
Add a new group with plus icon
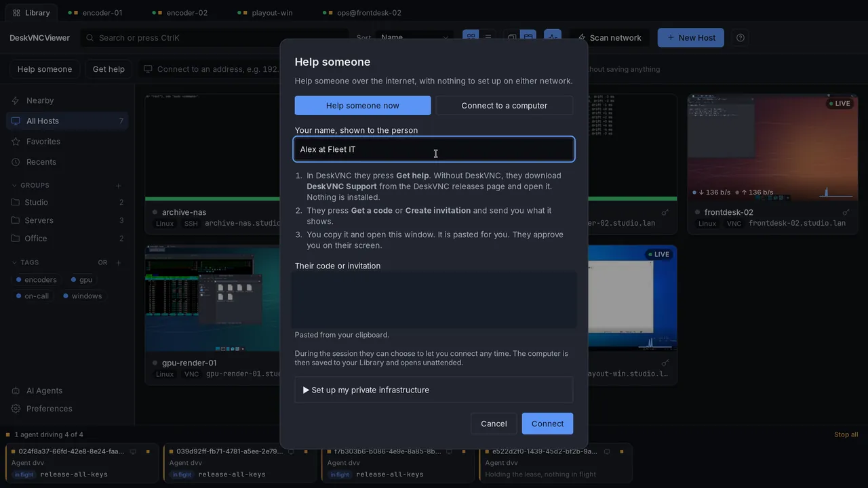pos(119,186)
